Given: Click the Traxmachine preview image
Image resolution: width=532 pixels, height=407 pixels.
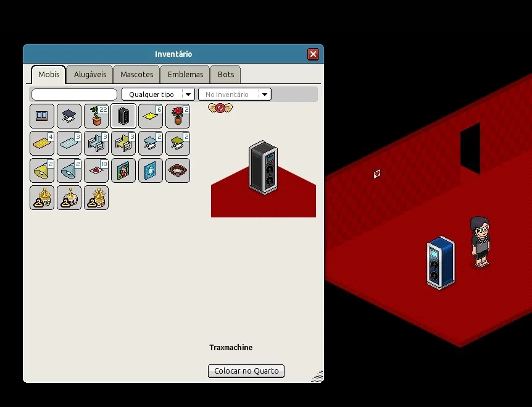Looking at the screenshot, I should click(x=264, y=167).
